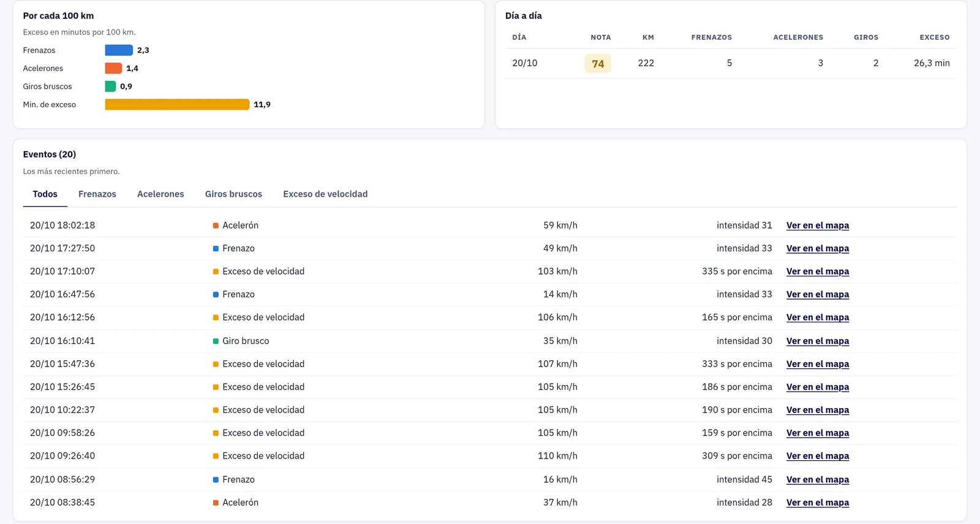
Task: Select the 20/10 day row date
Action: coord(525,63)
